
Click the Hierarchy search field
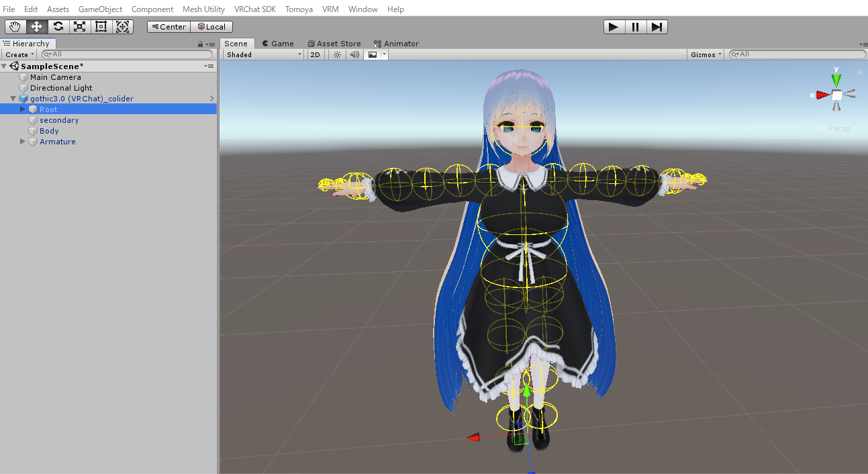pos(128,54)
